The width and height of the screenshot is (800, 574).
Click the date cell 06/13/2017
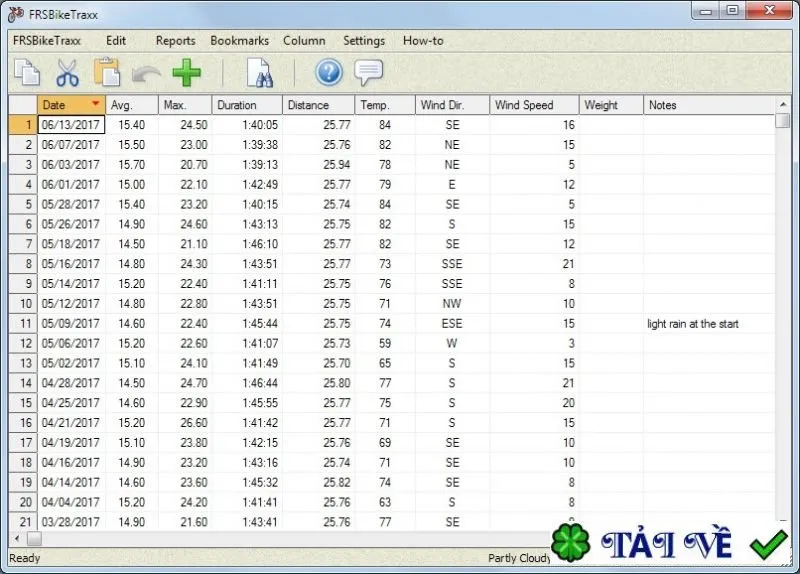pyautogui.click(x=71, y=124)
